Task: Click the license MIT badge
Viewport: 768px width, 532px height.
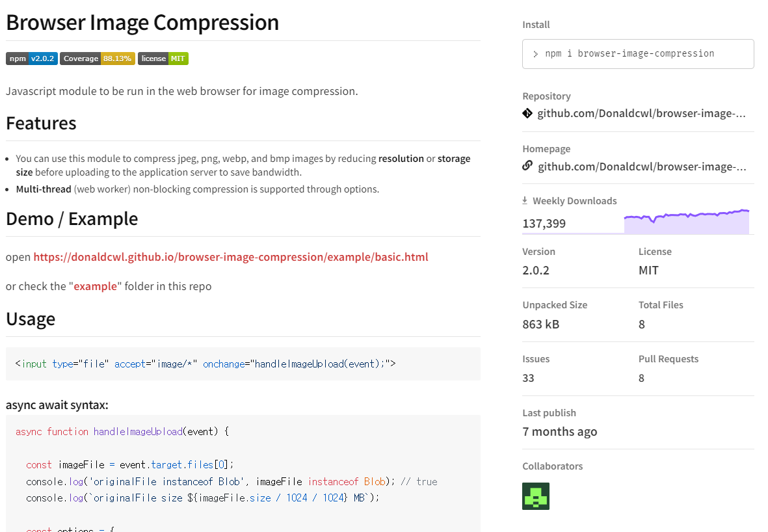Action: pyautogui.click(x=163, y=59)
